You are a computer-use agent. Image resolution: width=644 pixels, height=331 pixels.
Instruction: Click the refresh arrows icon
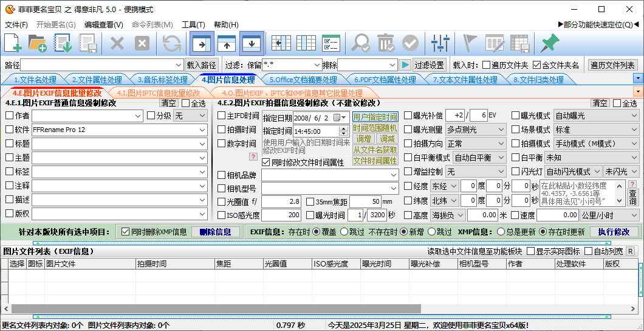(x=172, y=43)
